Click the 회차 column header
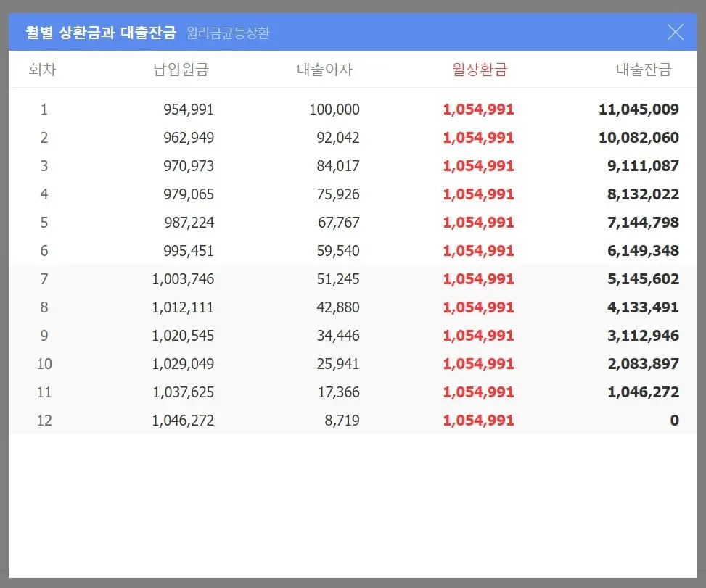Screen dimensions: 706x588 pos(42,70)
